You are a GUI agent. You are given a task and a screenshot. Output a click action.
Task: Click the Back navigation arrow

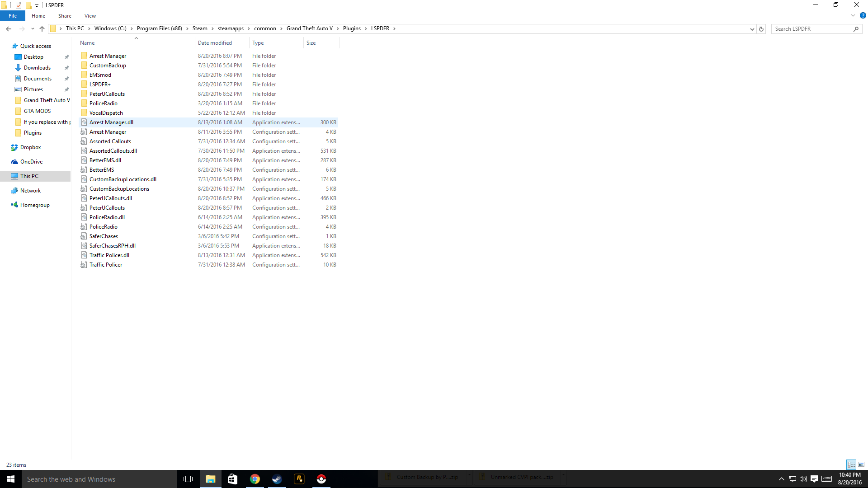pos(9,28)
